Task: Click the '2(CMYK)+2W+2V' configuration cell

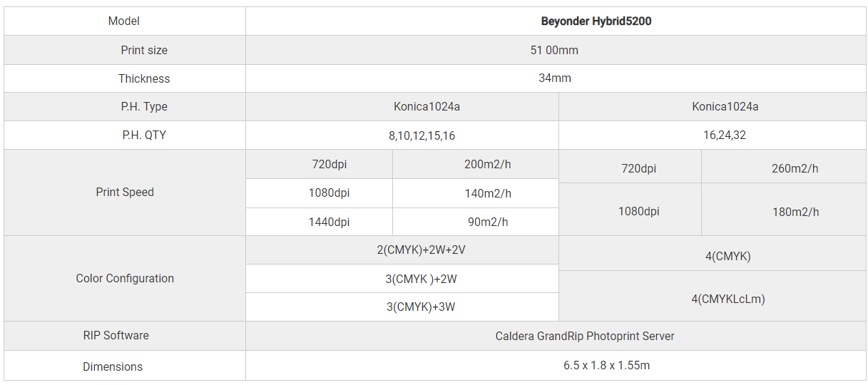Action: coord(402,250)
